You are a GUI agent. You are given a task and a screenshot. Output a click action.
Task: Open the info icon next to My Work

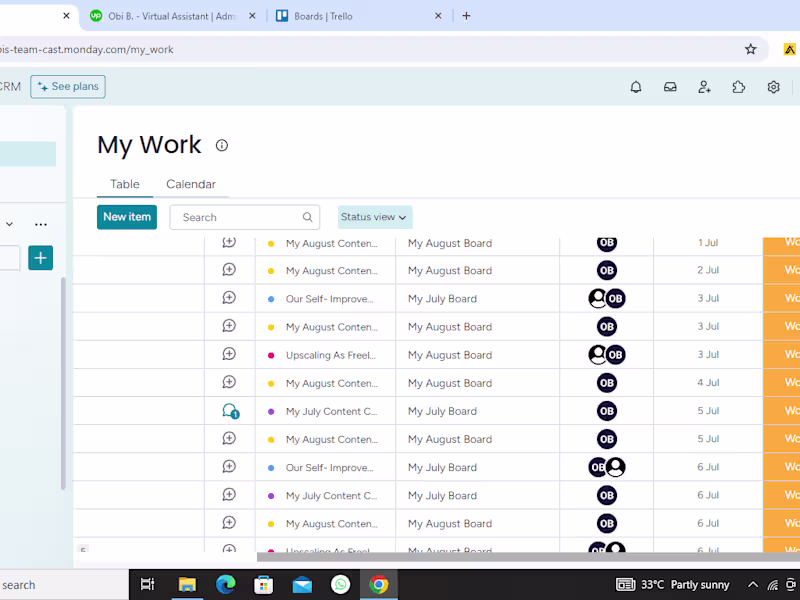pyautogui.click(x=221, y=145)
